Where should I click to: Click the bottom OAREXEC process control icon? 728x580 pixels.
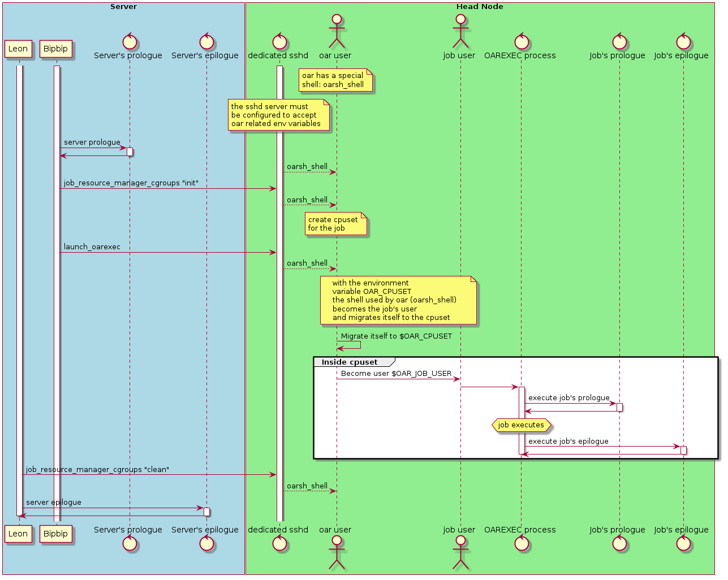[x=522, y=543]
